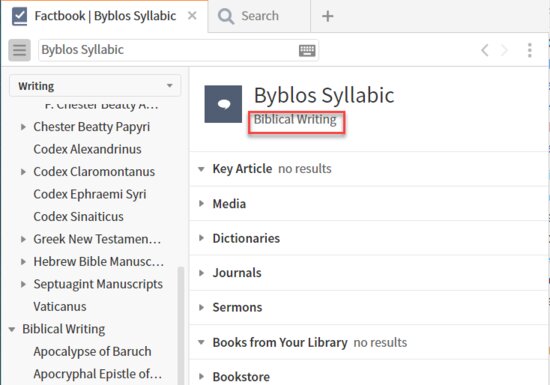Image resolution: width=550 pixels, height=385 pixels.
Task: Select Greek New Testamen… sidebar entry
Action: (97, 239)
